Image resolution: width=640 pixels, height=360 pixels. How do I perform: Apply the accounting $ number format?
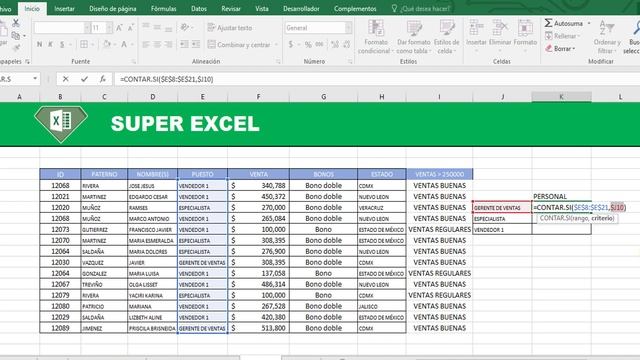click(291, 44)
